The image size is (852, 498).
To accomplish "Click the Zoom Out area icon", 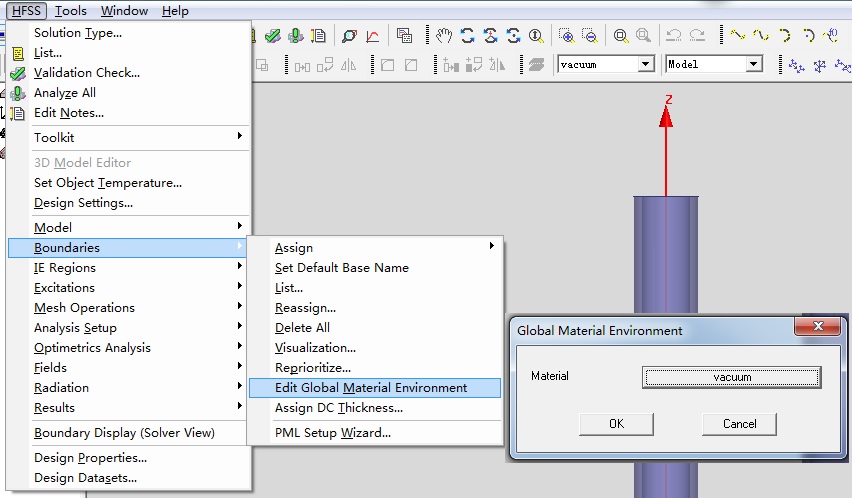I will pyautogui.click(x=590, y=36).
